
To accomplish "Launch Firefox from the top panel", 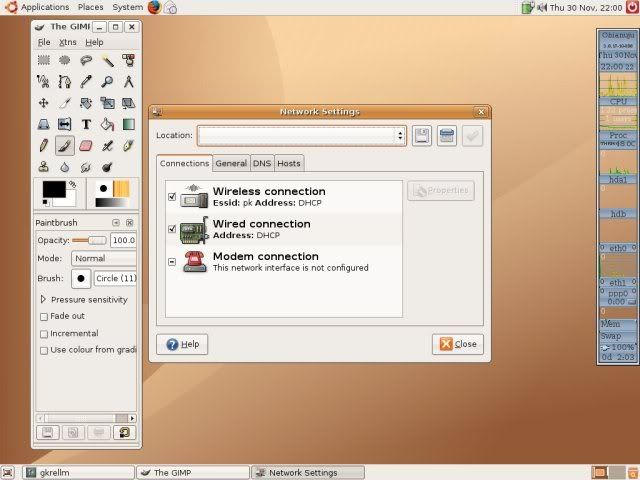I will pyautogui.click(x=154, y=7).
